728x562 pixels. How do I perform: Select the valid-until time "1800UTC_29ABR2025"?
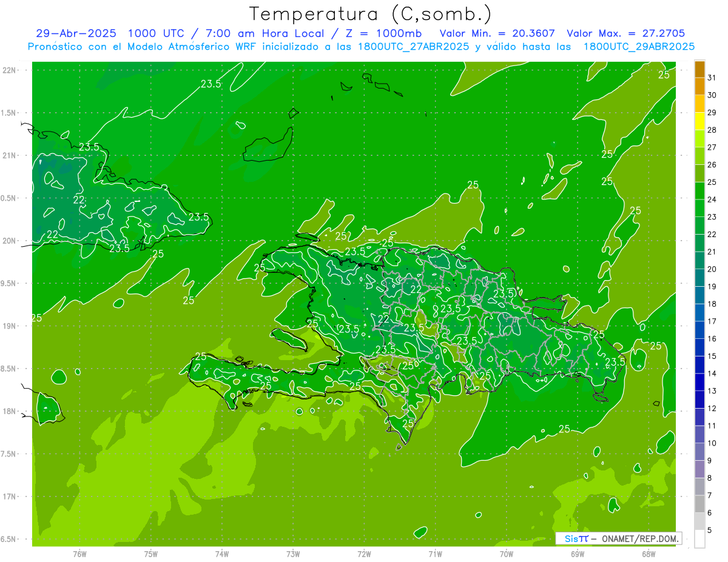coord(639,47)
